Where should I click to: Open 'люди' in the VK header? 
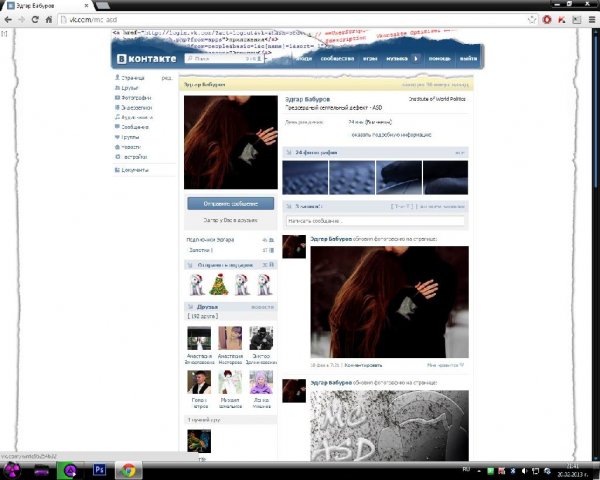coord(304,59)
